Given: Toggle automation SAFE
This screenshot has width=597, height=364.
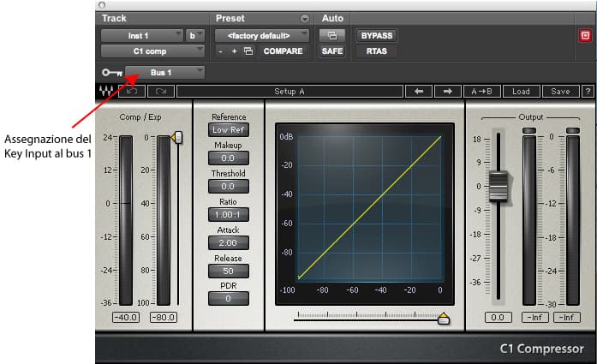Looking at the screenshot, I should (x=332, y=51).
